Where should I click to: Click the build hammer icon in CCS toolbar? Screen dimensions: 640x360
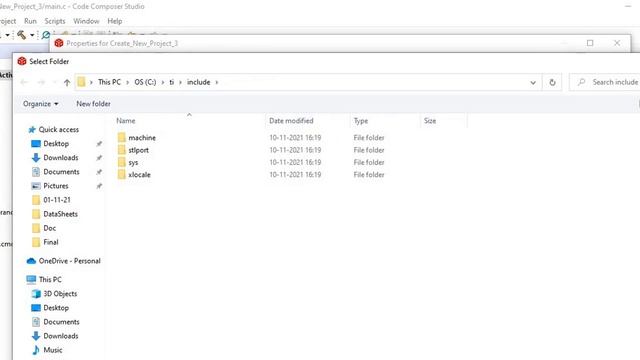pyautogui.click(x=21, y=35)
